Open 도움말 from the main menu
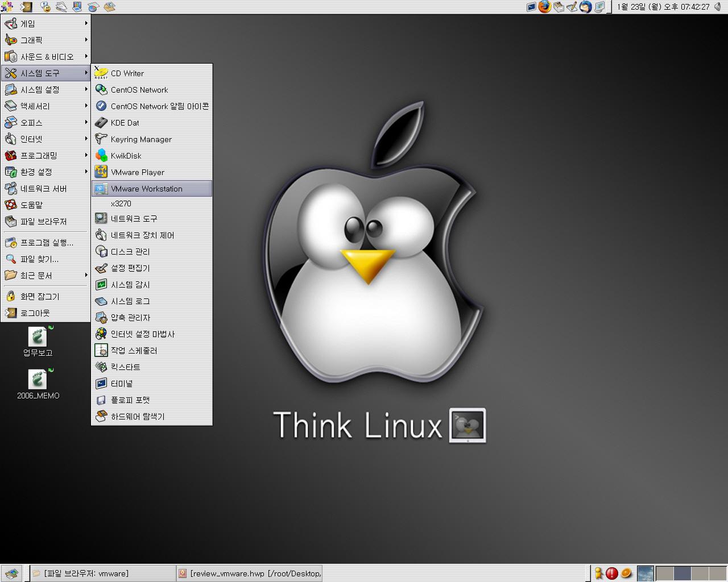 pos(45,205)
